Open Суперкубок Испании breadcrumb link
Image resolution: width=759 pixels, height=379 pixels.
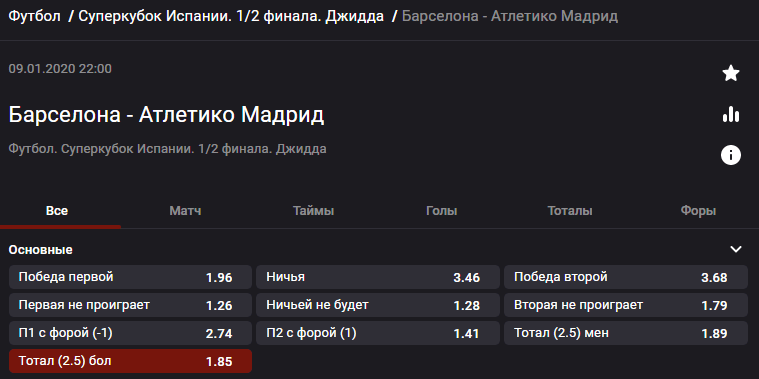point(231,16)
